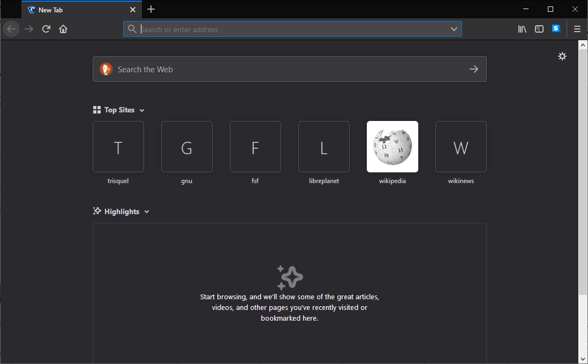Submit web search with arrow button
The height and width of the screenshot is (364, 588).
[473, 69]
